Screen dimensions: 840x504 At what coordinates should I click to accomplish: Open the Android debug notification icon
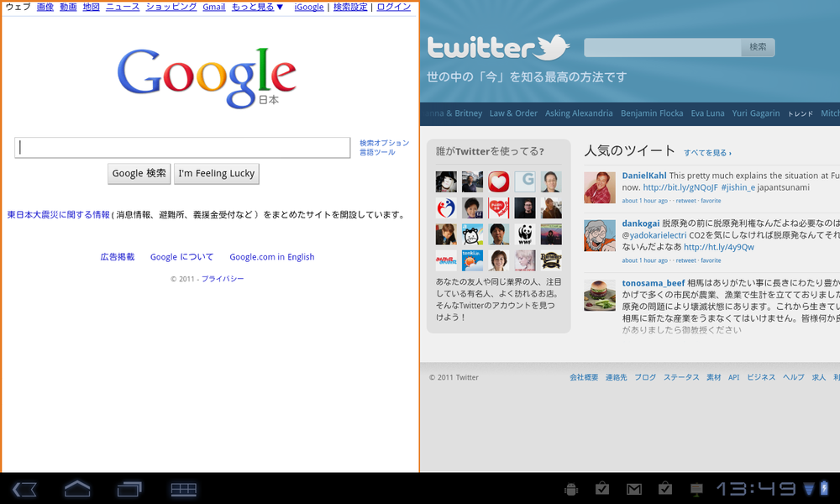571,489
